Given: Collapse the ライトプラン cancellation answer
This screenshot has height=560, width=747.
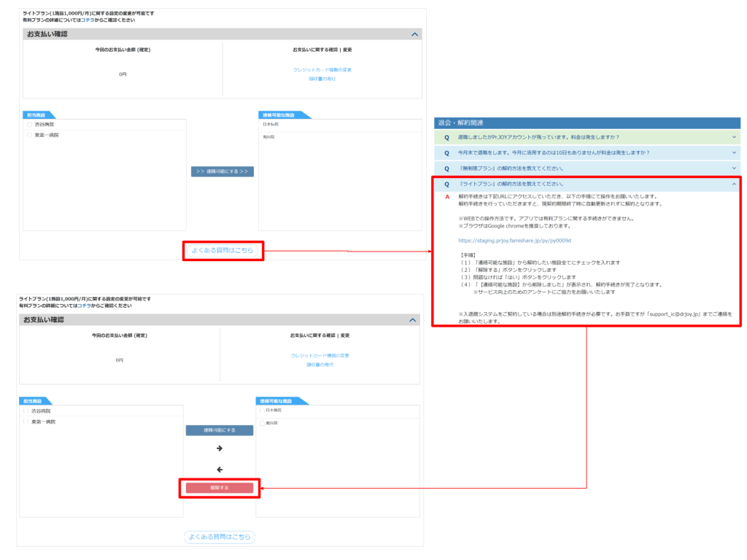Looking at the screenshot, I should pyautogui.click(x=734, y=184).
